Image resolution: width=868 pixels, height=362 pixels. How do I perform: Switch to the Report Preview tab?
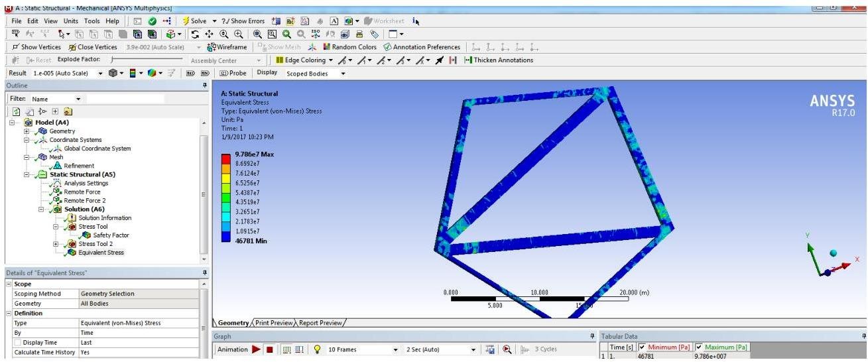pyautogui.click(x=320, y=323)
